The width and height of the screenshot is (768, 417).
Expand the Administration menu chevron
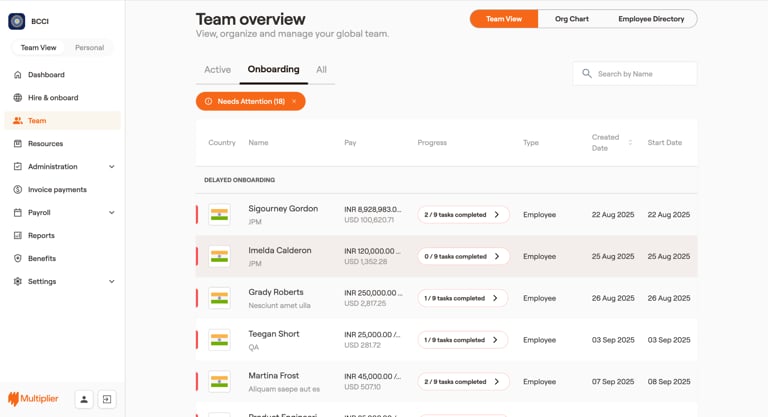(x=112, y=167)
